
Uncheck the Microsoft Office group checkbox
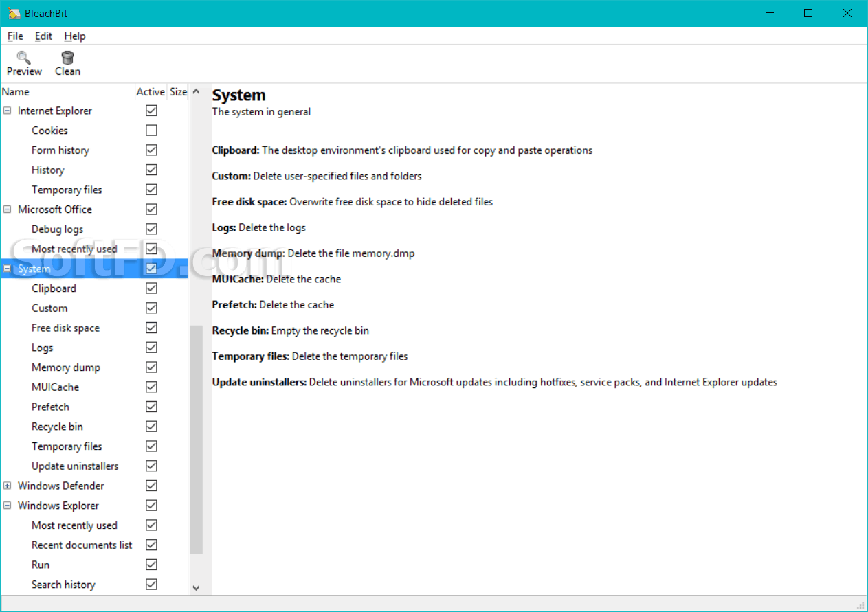coord(151,209)
